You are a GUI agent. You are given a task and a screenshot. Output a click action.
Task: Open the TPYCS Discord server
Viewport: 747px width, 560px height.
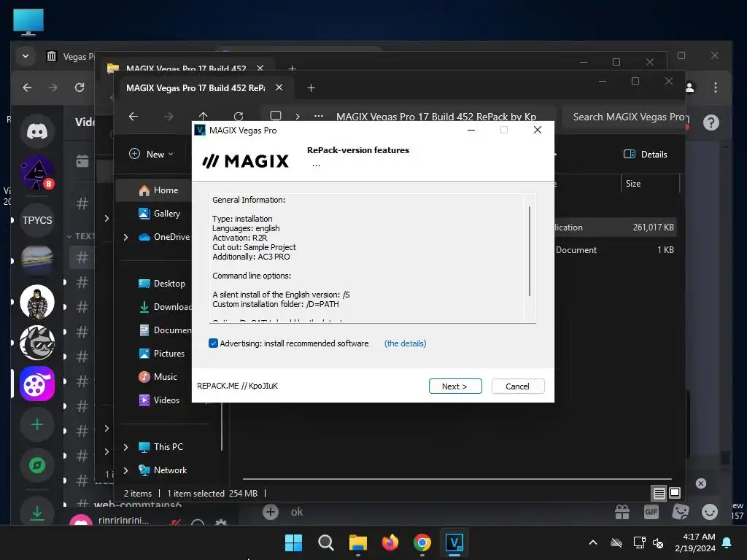37,220
